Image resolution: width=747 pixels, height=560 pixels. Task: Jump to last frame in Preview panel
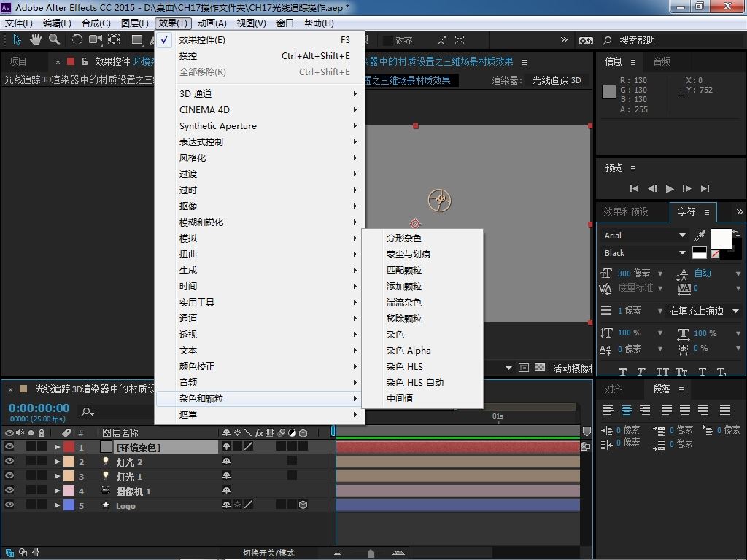(x=705, y=189)
